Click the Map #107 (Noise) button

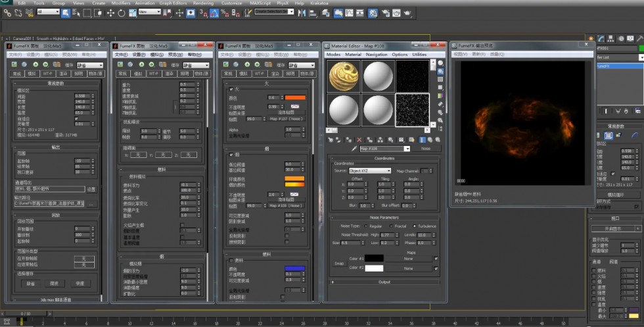[287, 119]
